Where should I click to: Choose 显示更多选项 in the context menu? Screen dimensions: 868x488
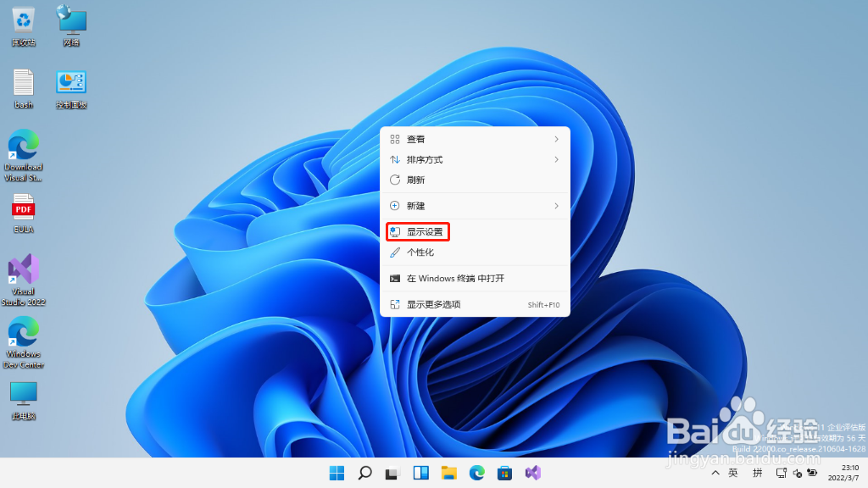[475, 304]
